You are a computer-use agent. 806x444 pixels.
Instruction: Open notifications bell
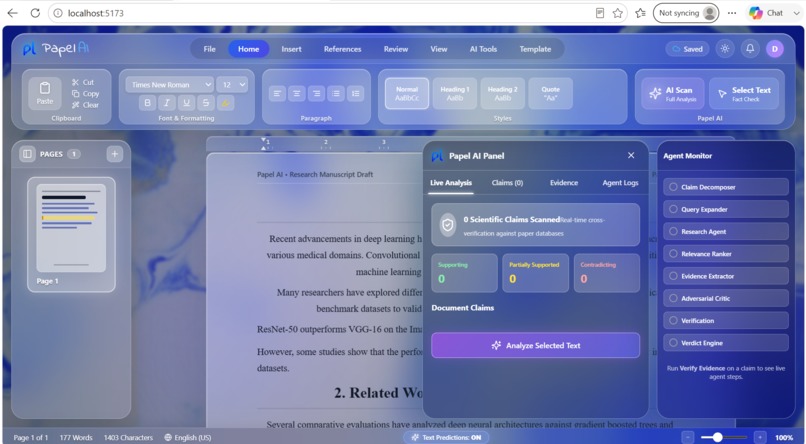750,49
